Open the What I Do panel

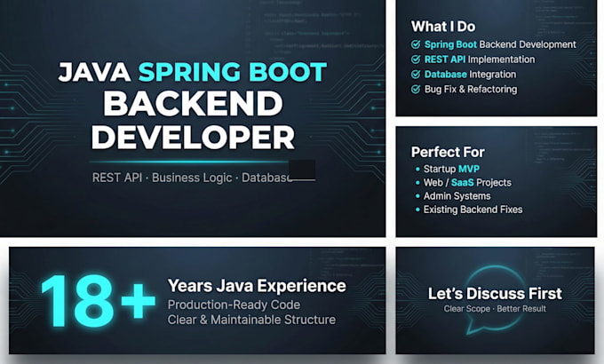[497, 58]
